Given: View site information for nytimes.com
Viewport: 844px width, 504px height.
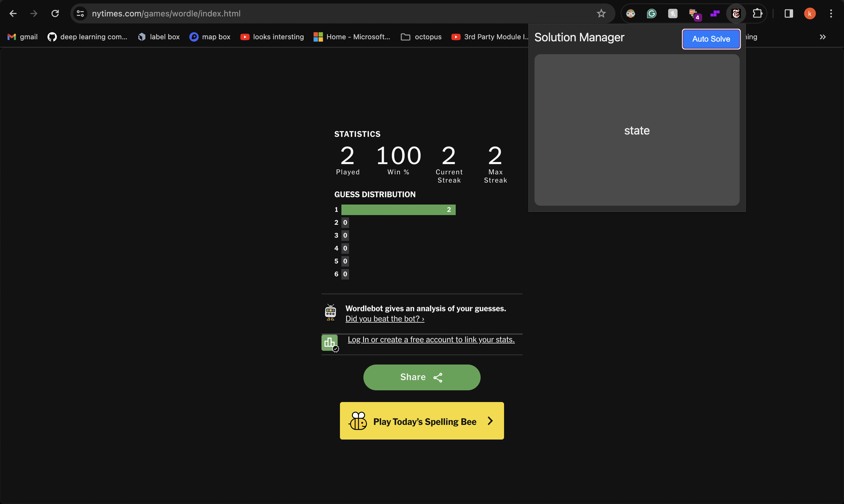Looking at the screenshot, I should pyautogui.click(x=80, y=13).
